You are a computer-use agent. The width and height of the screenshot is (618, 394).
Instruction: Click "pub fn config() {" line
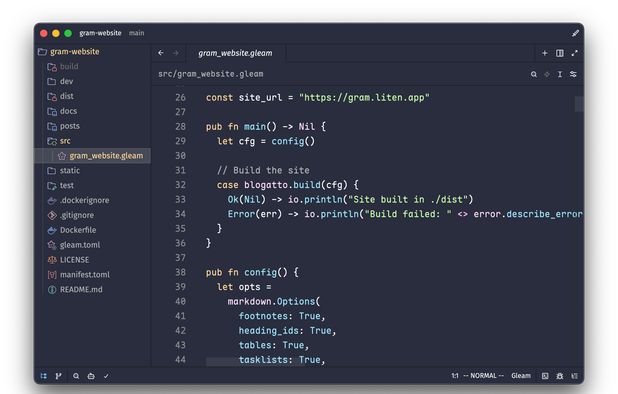pos(252,272)
